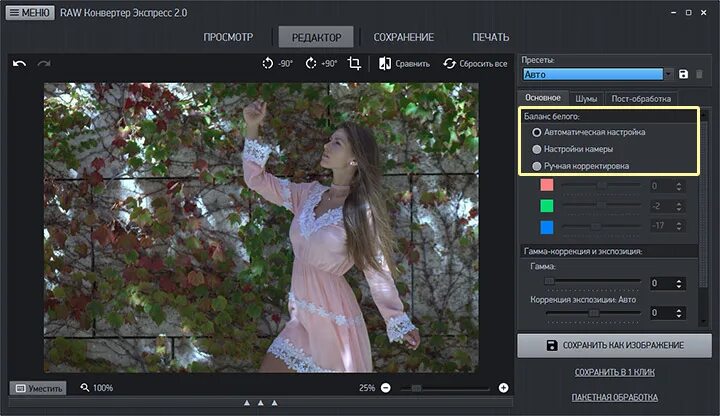
Task: Undo the last edit with the back arrow
Action: coord(19,63)
